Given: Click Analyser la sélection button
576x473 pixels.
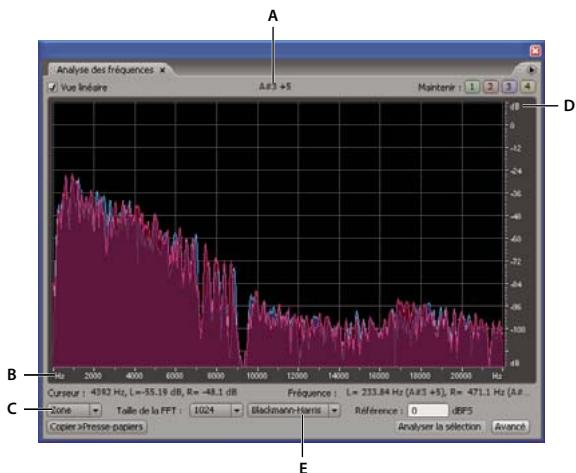Looking at the screenshot, I should click(440, 427).
